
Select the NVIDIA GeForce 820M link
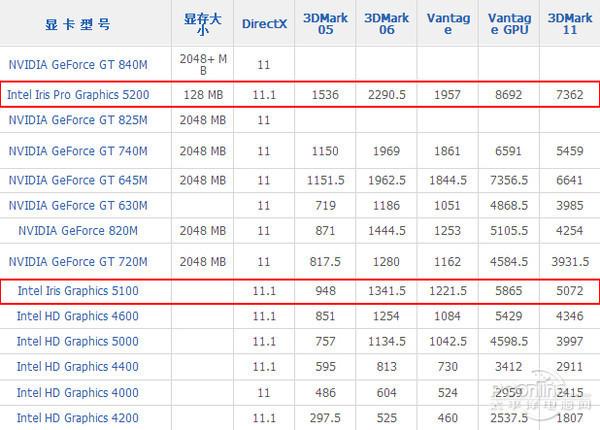(x=78, y=231)
